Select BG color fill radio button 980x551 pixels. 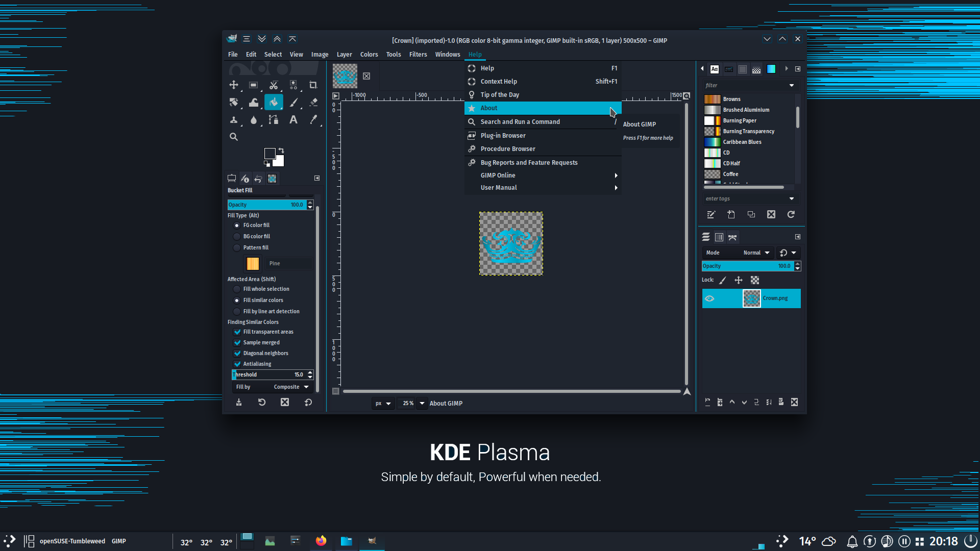click(237, 237)
